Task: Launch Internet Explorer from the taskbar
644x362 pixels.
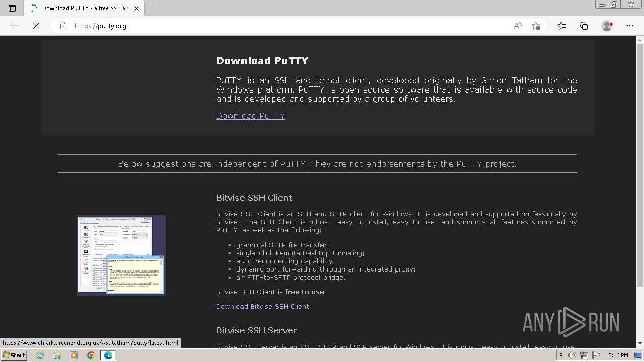Action: (40, 355)
